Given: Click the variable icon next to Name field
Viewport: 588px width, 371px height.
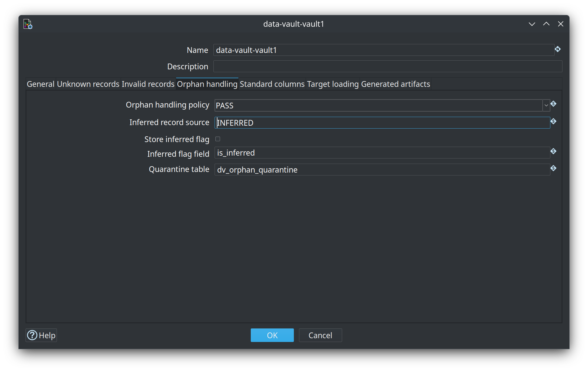Looking at the screenshot, I should click(558, 49).
